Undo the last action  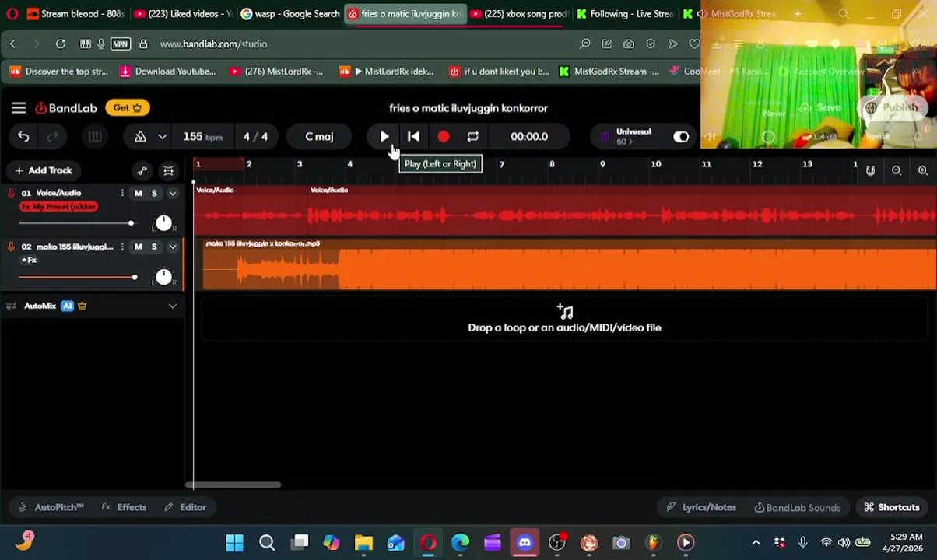[23, 137]
